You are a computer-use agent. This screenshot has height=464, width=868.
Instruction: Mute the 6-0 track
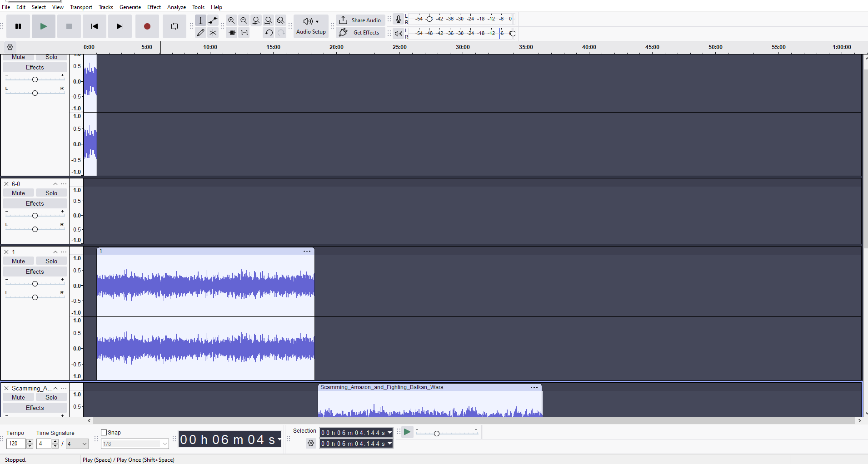coord(19,193)
